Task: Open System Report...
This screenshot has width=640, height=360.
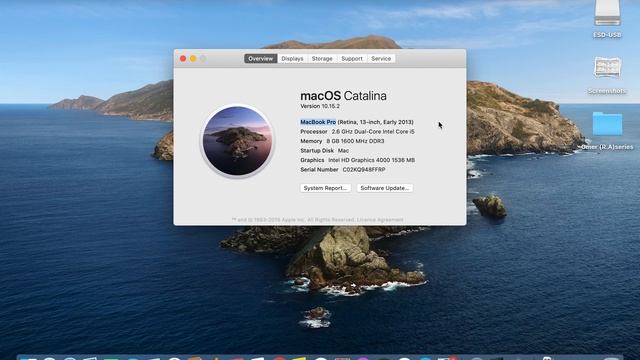Action: [325, 188]
